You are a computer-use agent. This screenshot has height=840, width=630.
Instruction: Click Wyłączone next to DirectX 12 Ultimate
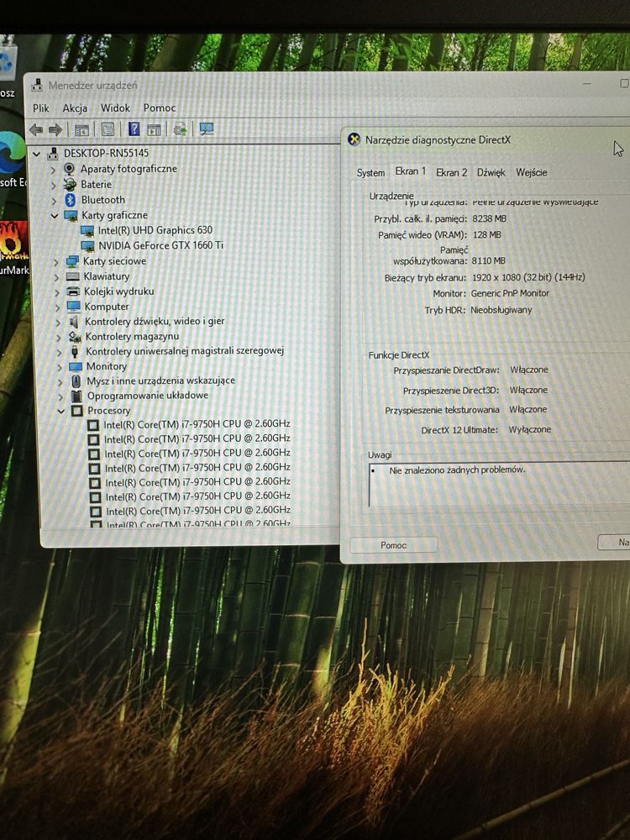point(529,429)
